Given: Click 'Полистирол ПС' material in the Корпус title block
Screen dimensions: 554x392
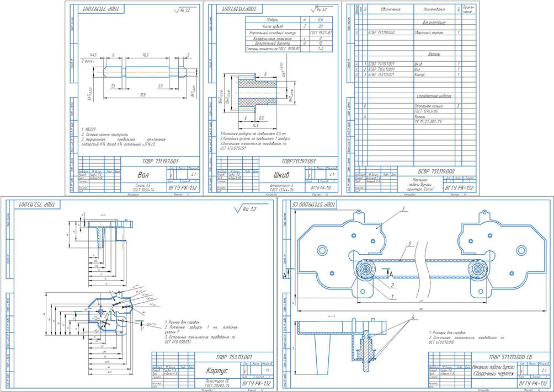Looking at the screenshot, I should click(217, 382).
